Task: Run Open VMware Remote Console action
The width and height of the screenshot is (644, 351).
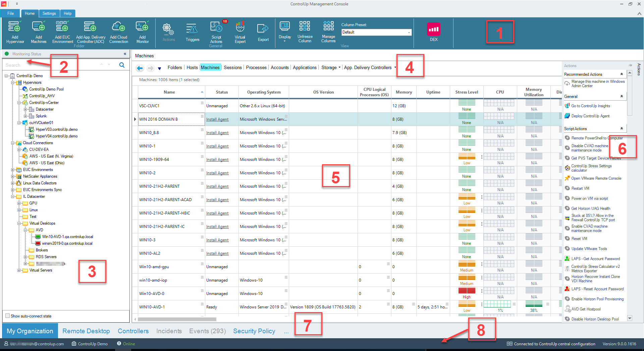Action: click(x=593, y=178)
